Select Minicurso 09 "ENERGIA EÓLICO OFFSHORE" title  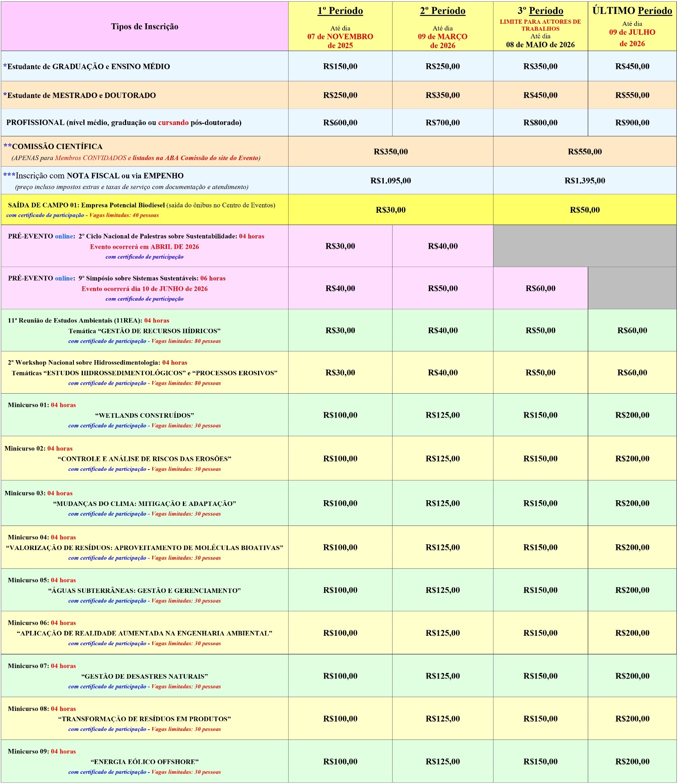click(144, 762)
